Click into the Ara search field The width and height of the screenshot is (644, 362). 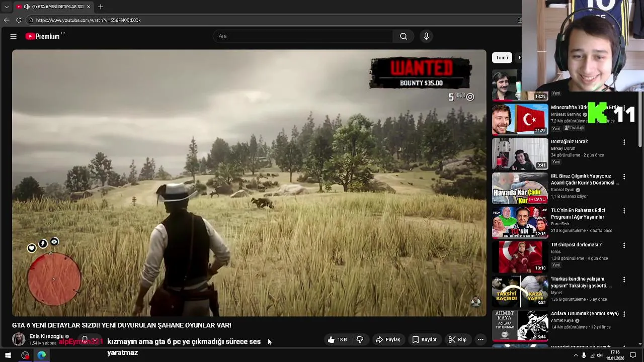[x=303, y=36]
